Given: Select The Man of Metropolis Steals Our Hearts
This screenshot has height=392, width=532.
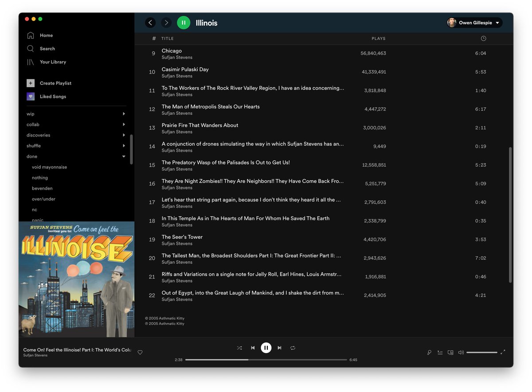Looking at the screenshot, I should coord(211,107).
